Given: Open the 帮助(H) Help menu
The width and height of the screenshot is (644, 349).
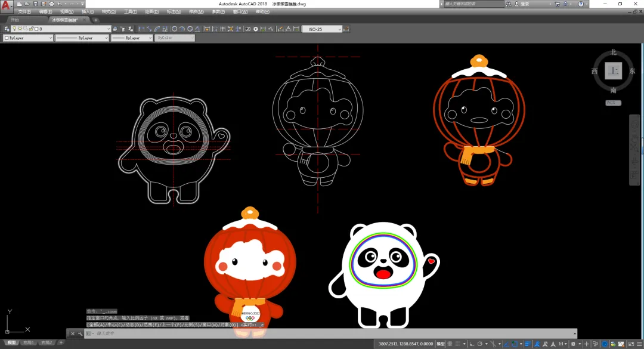Looking at the screenshot, I should 262,11.
